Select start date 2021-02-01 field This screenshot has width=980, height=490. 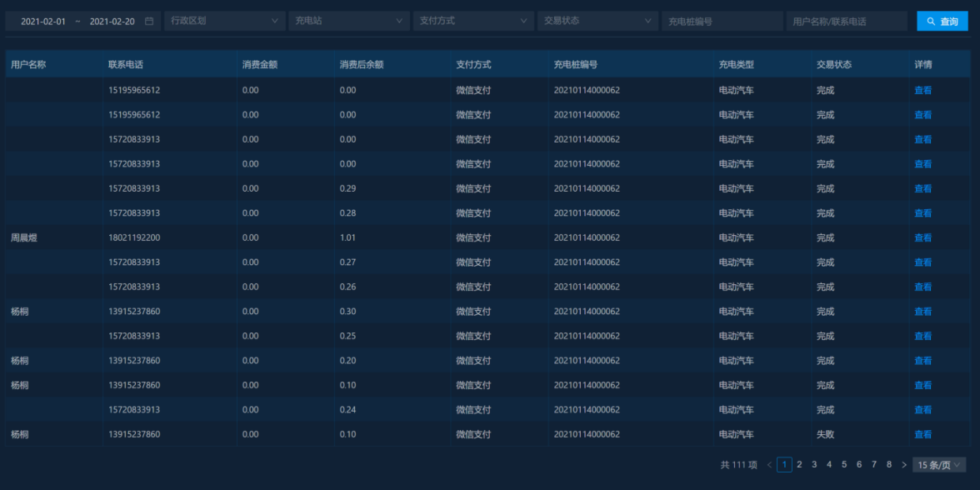click(x=43, y=22)
